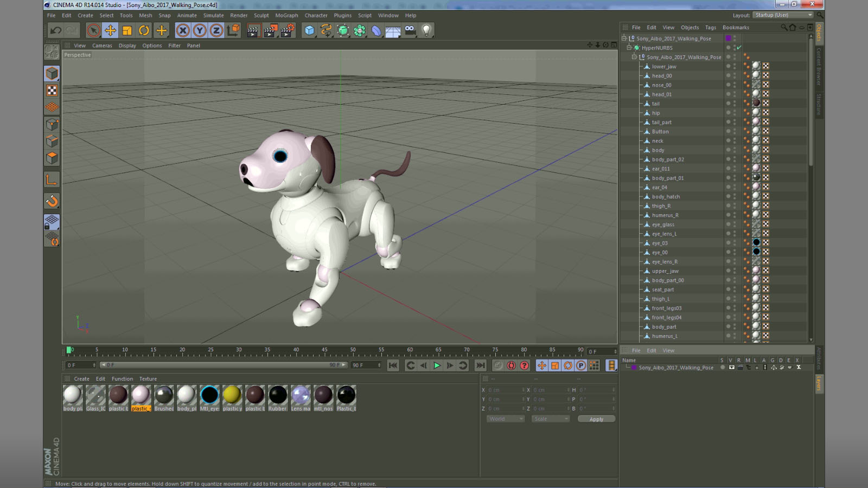Add a HyperNURBS generator object

tap(343, 30)
